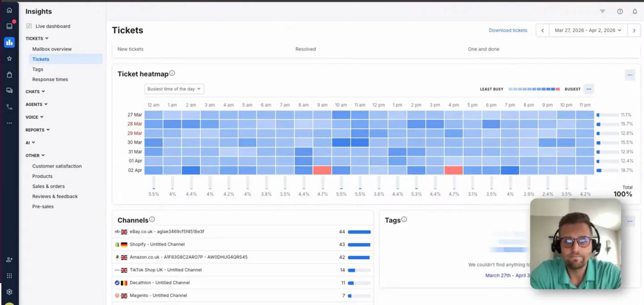Open Customer satisfaction in the sidebar
Screen dimensions: 644x305
point(57,166)
